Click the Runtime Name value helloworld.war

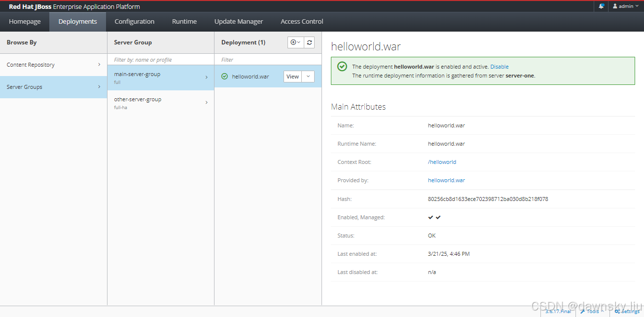pos(446,144)
